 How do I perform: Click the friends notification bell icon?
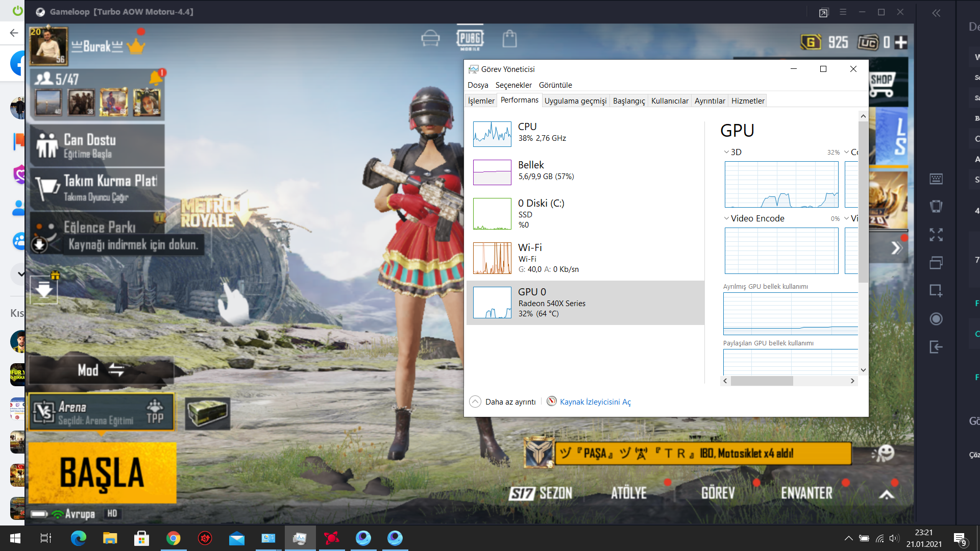156,78
